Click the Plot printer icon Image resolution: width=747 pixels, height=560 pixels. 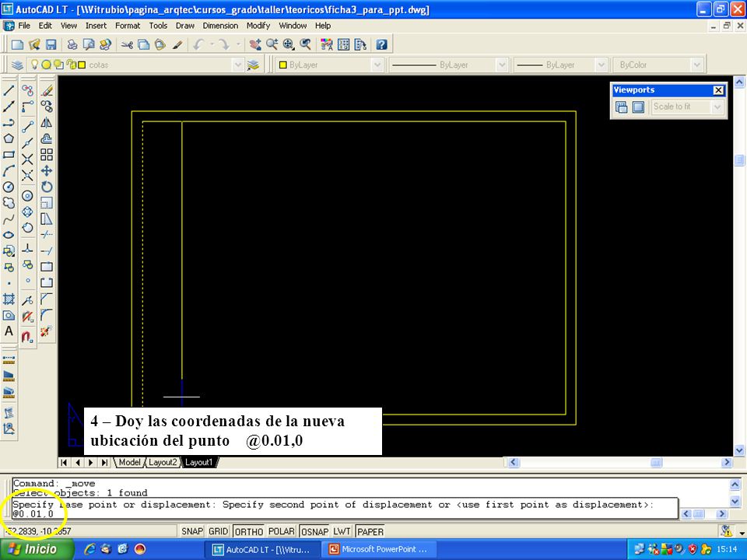coord(72,45)
